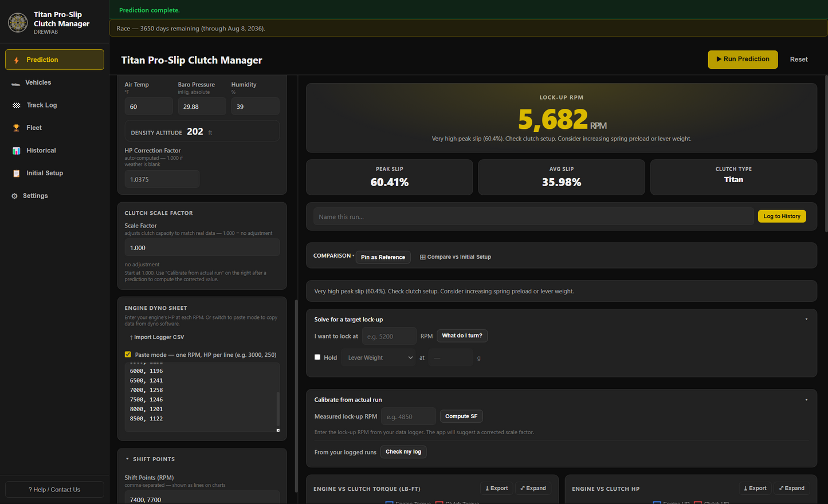Image resolution: width=828 pixels, height=504 pixels.
Task: Click the Settings gear icon
Action: 14,196
